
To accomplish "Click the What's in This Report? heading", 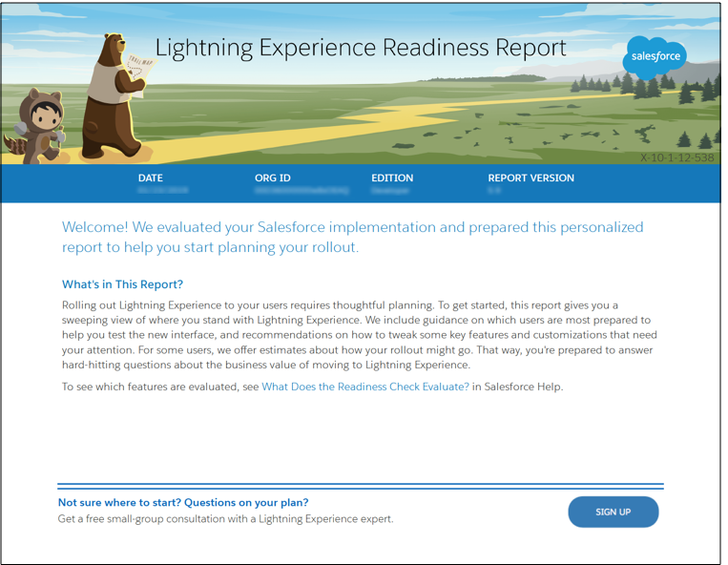I will (x=122, y=284).
